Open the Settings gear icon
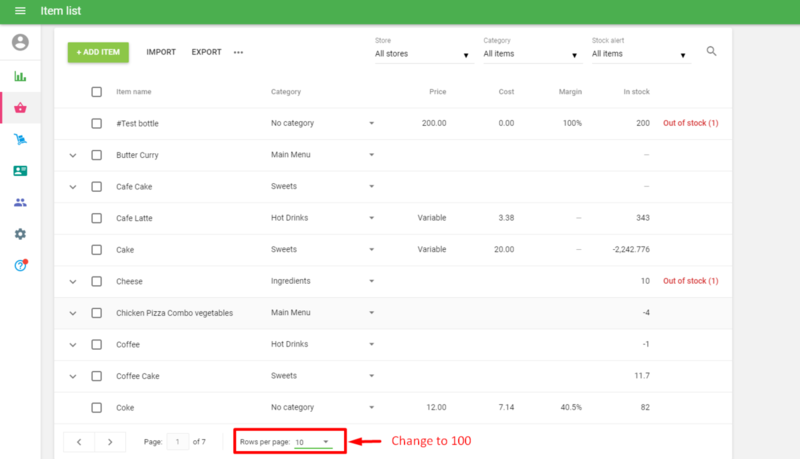 20,234
